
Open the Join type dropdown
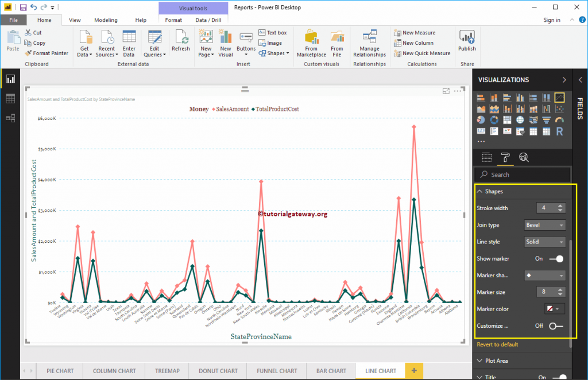544,224
